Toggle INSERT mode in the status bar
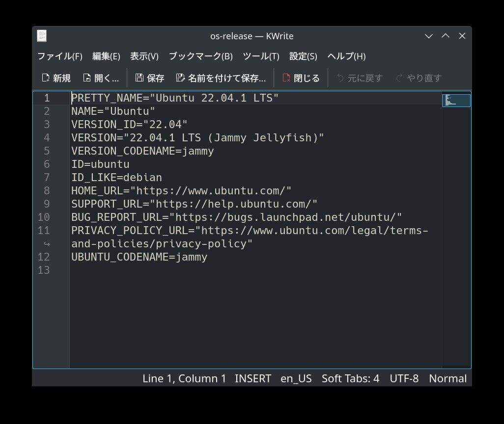The height and width of the screenshot is (424, 504). click(253, 378)
